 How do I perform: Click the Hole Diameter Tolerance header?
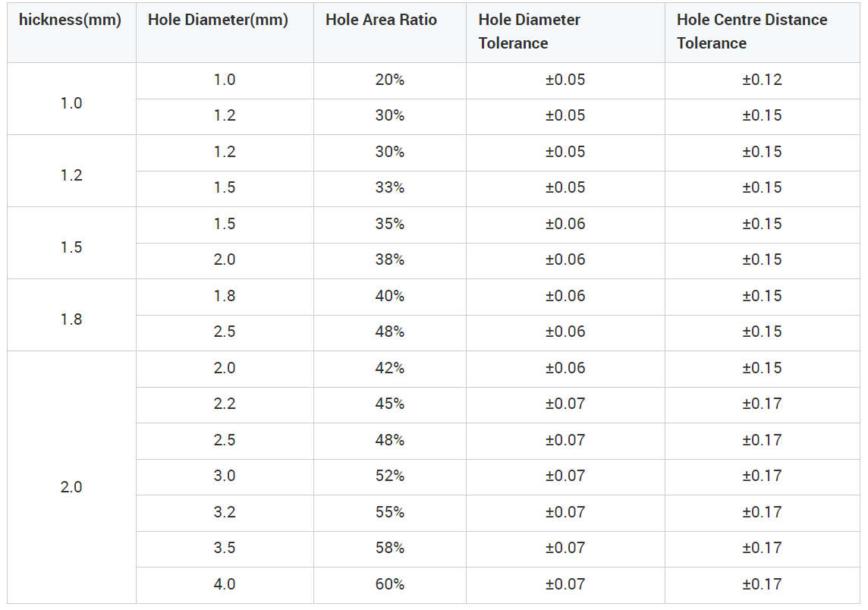coord(565,32)
